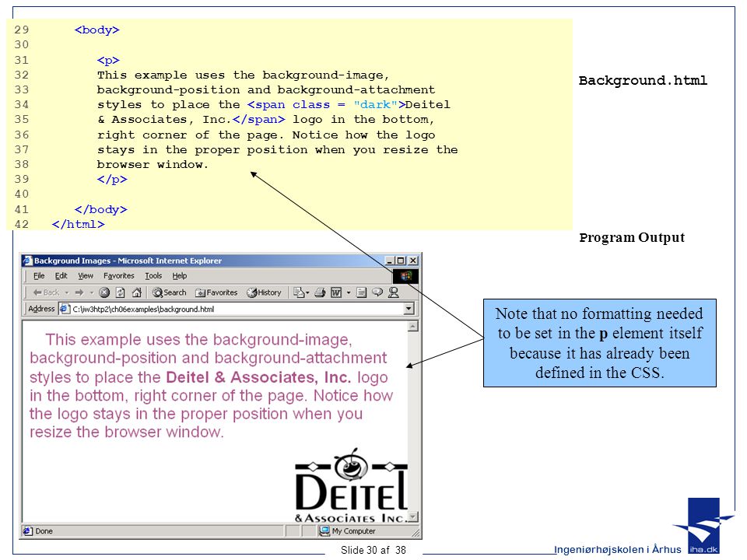Open the Edit with Word dropdown arrow
Viewport: 747px width, 560px height.
click(349, 292)
